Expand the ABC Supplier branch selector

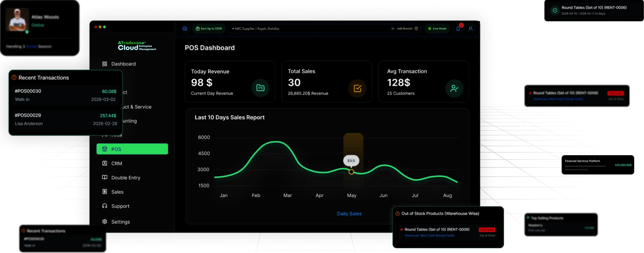pyautogui.click(x=256, y=29)
